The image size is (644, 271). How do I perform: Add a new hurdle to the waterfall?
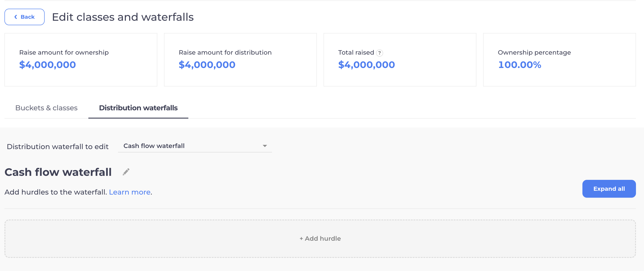320,238
